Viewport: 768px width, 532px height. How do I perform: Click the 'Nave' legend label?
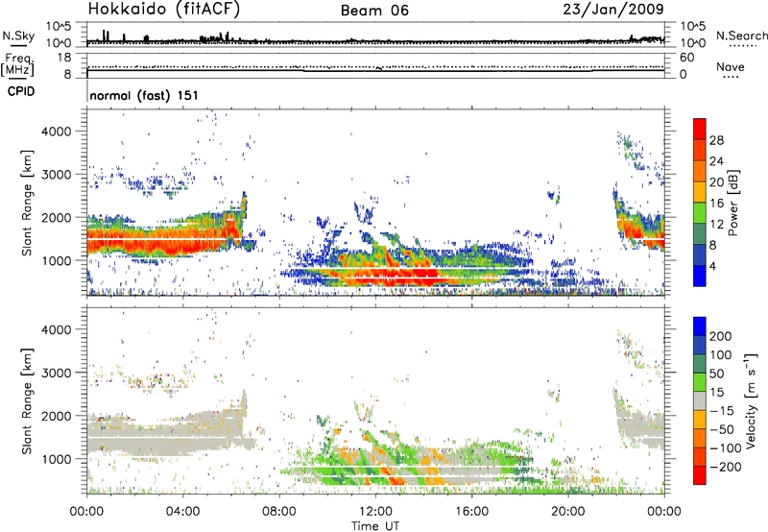tap(730, 66)
